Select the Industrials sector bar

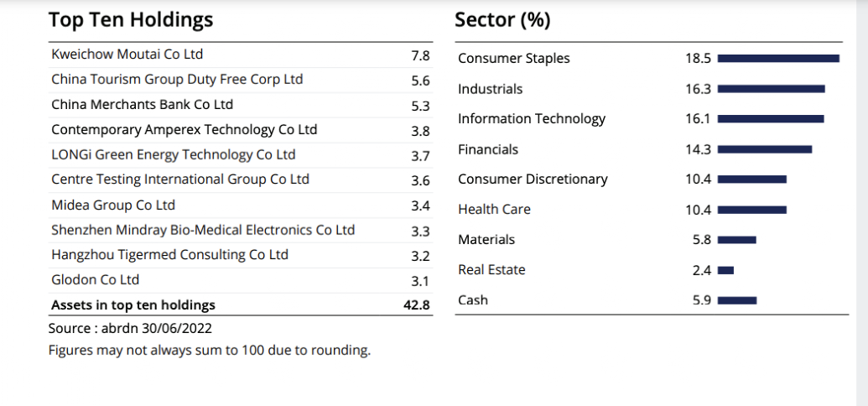click(772, 88)
